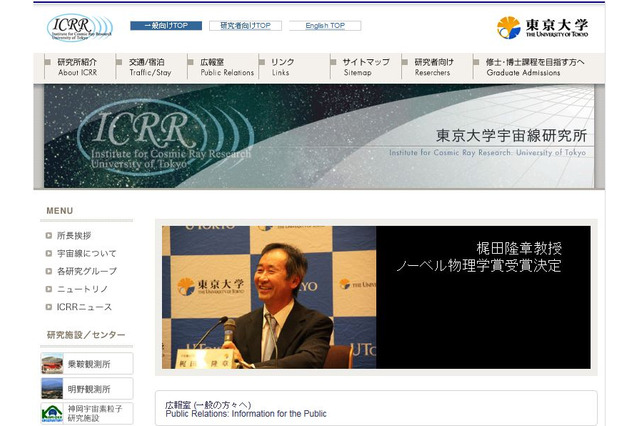Image resolution: width=640 pixels, height=426 pixels.
Task: Click the 乗鞍観測所 thumbnail icon
Action: click(x=52, y=364)
